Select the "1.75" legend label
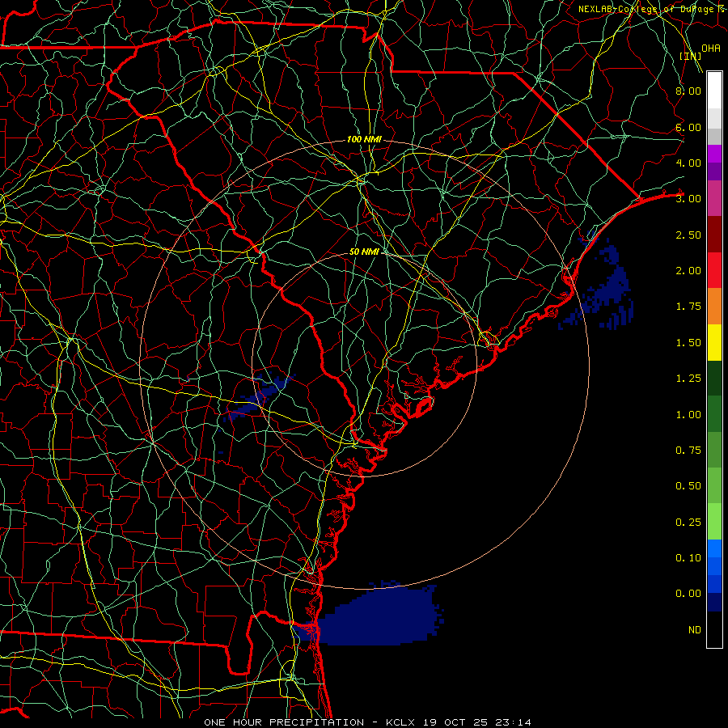 tap(688, 307)
